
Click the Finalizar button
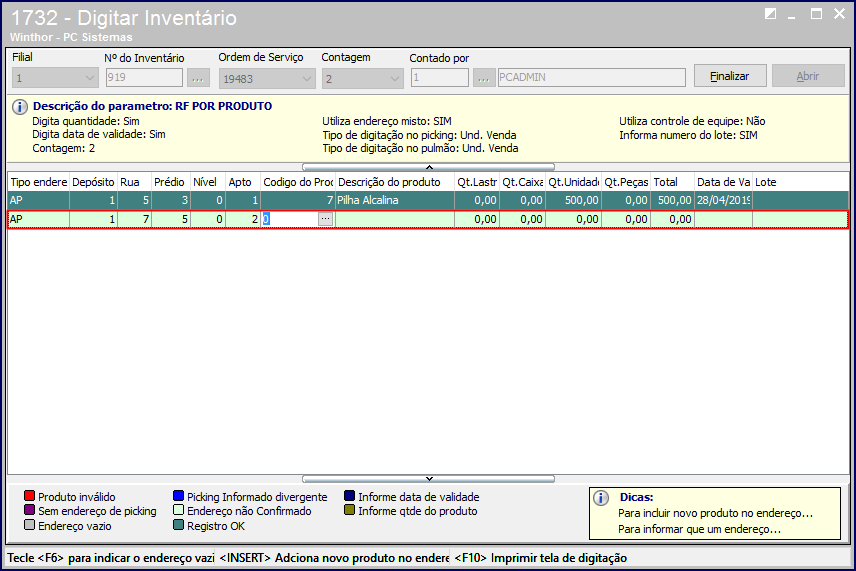tap(730, 76)
